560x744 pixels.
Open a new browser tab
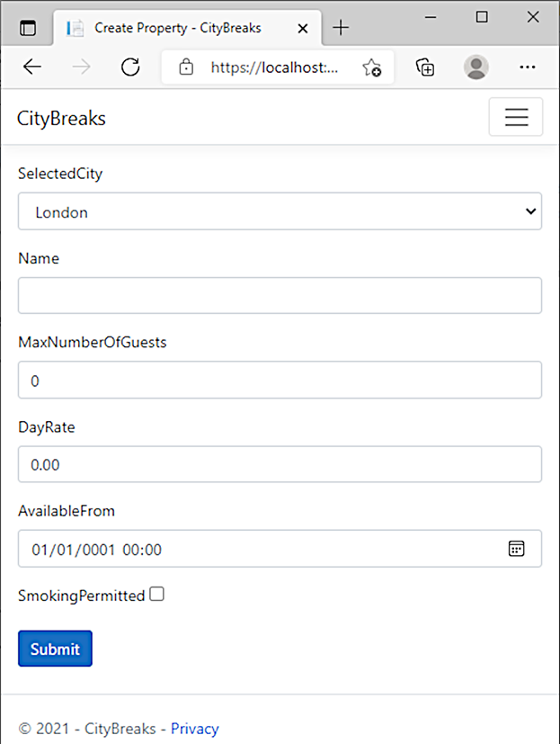click(x=341, y=28)
